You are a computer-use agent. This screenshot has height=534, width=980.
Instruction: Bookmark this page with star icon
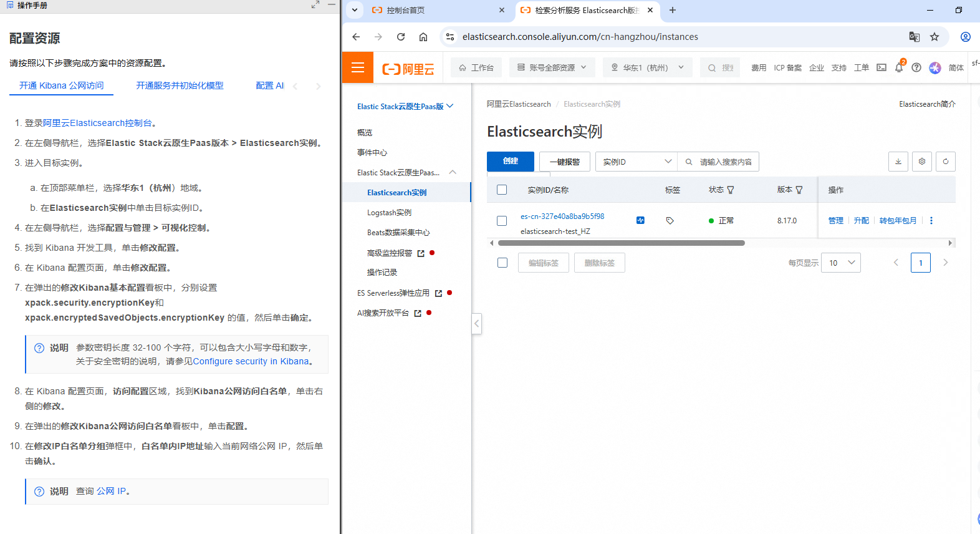(x=934, y=37)
